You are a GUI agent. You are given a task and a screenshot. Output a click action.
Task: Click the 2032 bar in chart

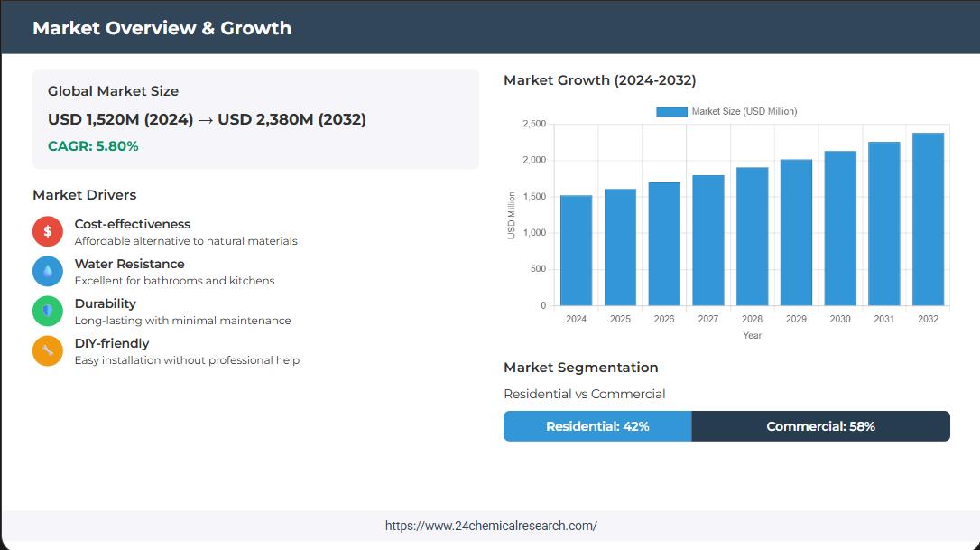(928, 219)
